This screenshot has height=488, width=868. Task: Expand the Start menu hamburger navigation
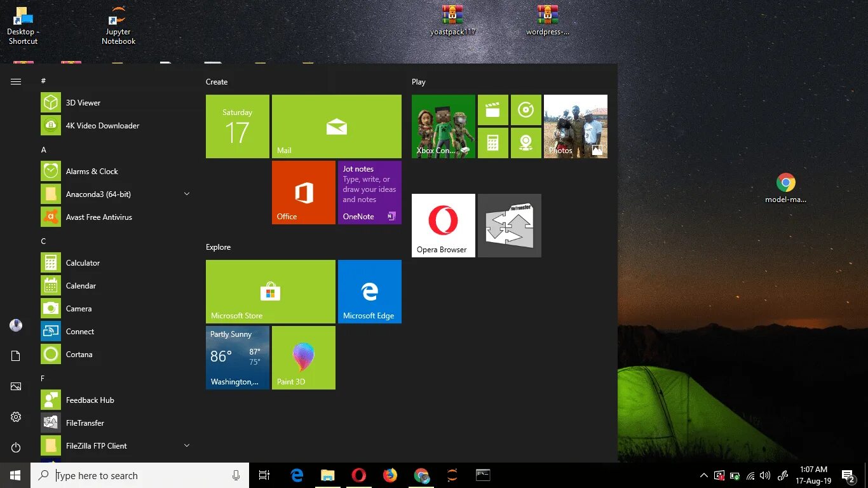coord(16,81)
